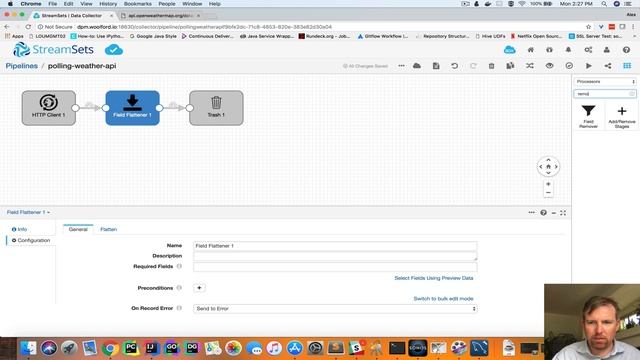640x360 pixels.
Task: Open the package manager icon in header
Action: point(549,50)
